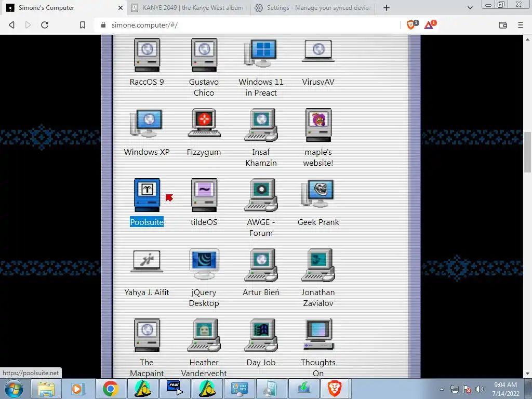Bookmark this page icon
The height and width of the screenshot is (399, 532).
click(83, 25)
